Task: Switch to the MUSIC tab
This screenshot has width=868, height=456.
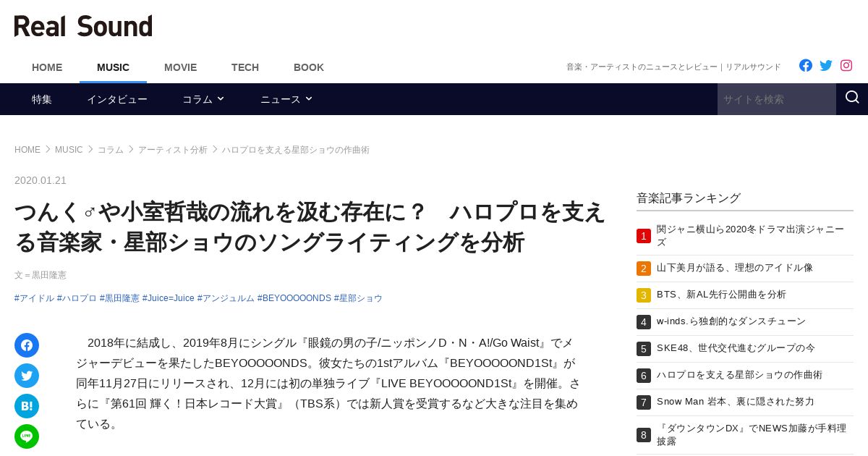Action: pos(113,67)
